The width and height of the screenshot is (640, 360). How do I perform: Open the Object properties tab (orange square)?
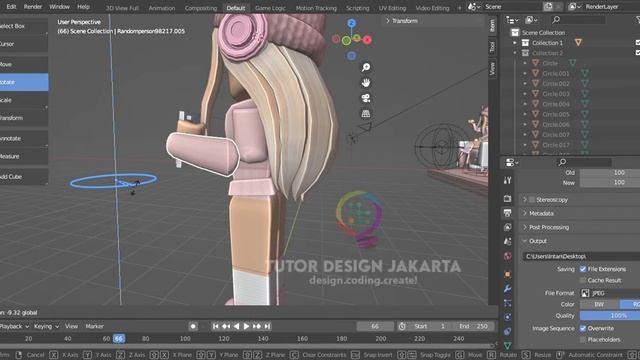(x=508, y=274)
